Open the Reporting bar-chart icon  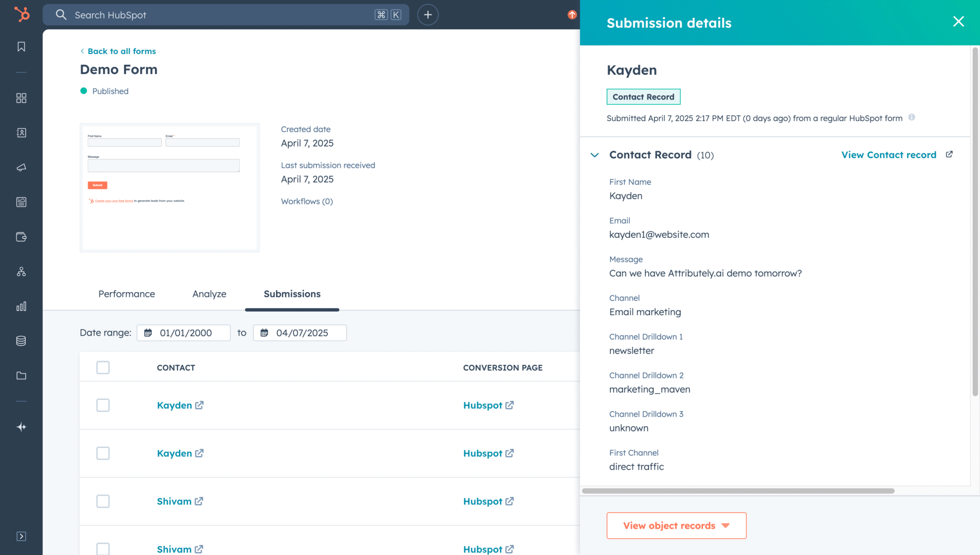(21, 306)
